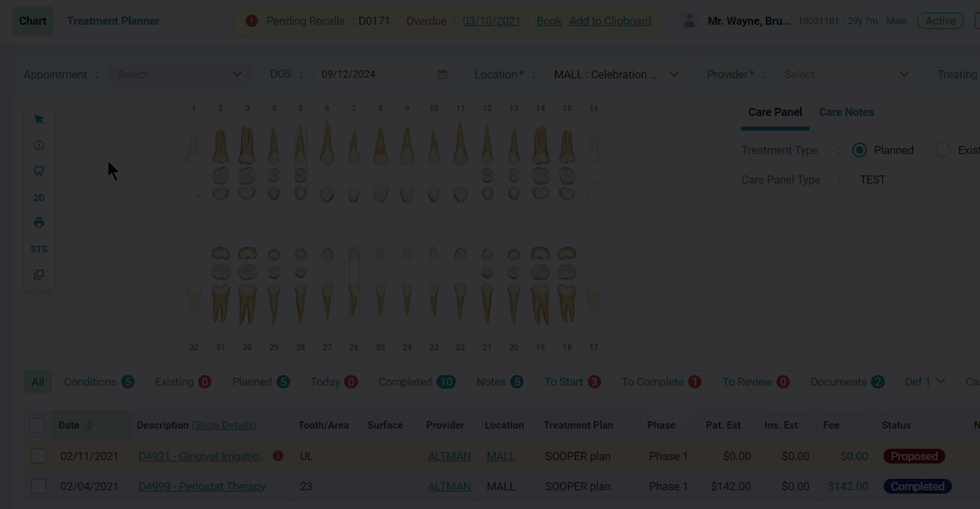The width and height of the screenshot is (980, 509).
Task: Open the STS tool in sidebar
Action: tap(38, 248)
